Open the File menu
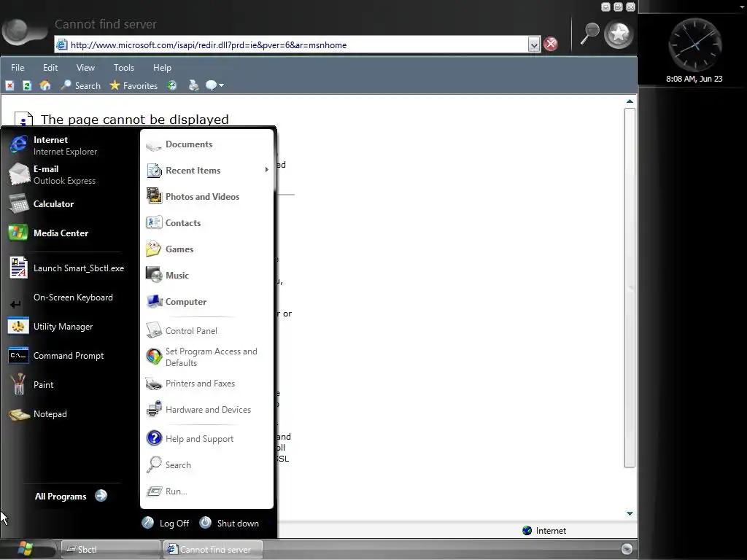The image size is (747, 560). pos(18,68)
